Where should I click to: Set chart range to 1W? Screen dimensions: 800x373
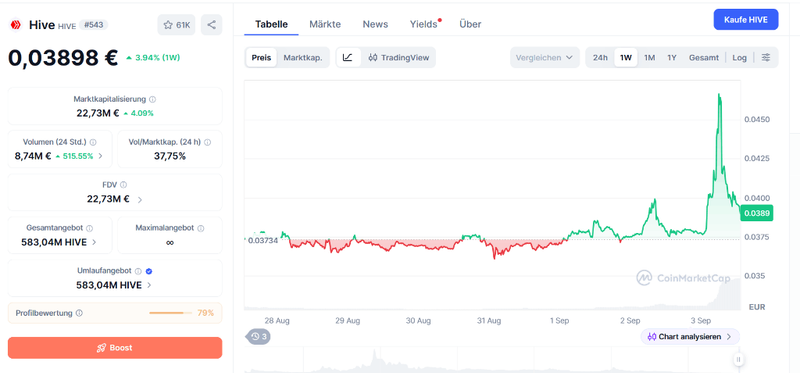(x=626, y=58)
